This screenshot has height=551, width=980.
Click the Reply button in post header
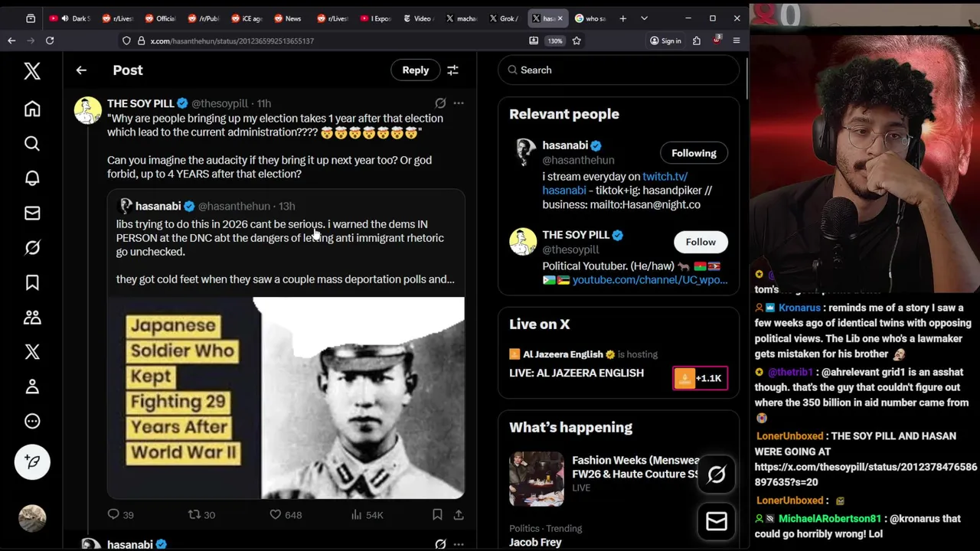pos(416,70)
